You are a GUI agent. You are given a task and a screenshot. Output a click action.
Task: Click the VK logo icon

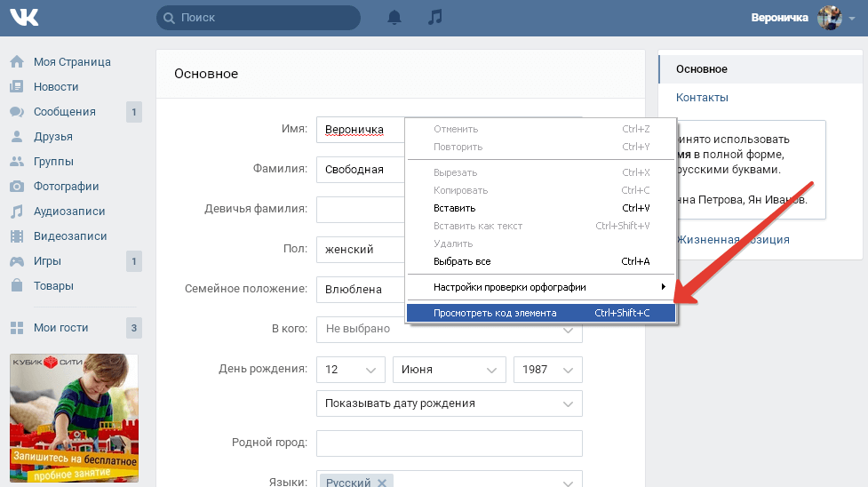pos(24,17)
